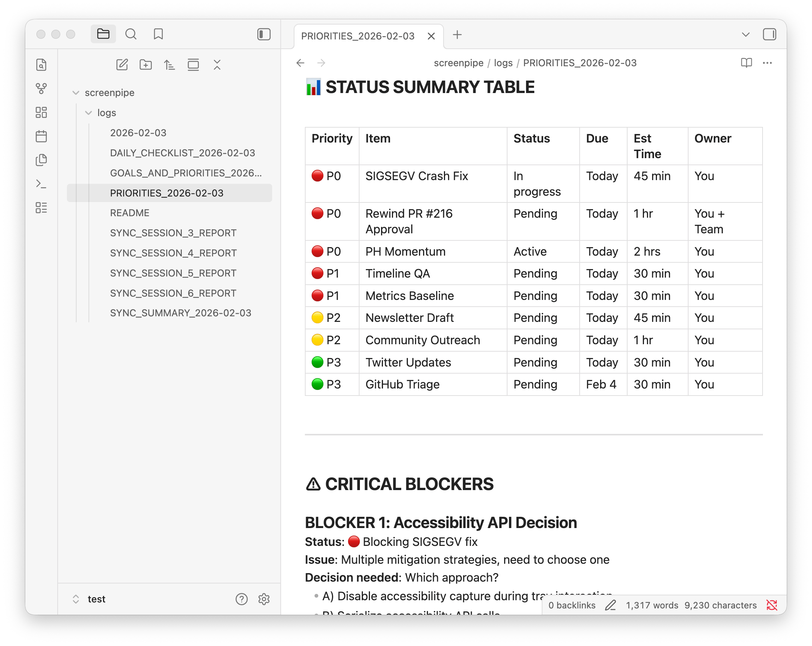Click the 0 backlinks status item

tap(571, 605)
